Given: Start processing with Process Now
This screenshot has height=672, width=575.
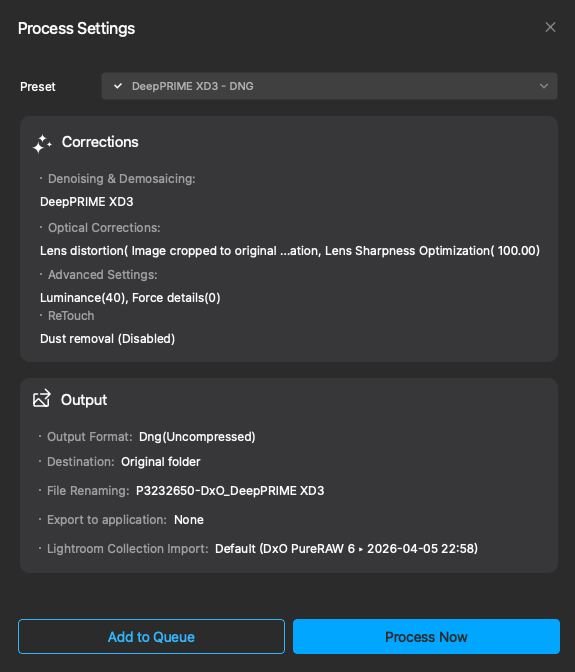Looking at the screenshot, I should 426,636.
